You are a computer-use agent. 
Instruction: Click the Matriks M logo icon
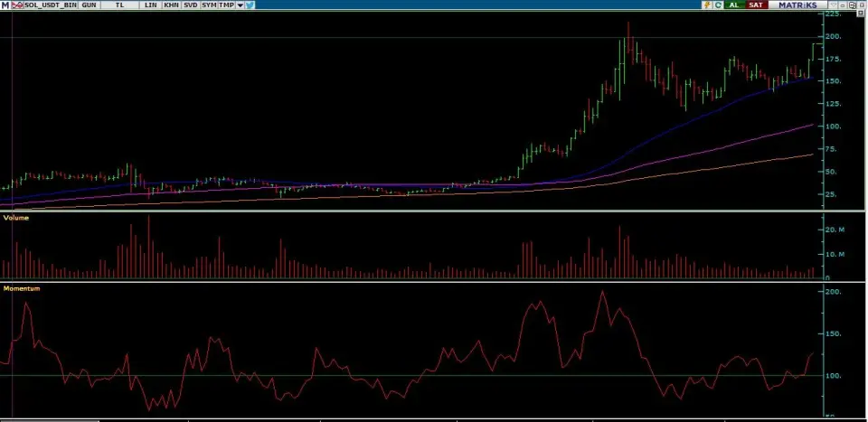point(5,5)
